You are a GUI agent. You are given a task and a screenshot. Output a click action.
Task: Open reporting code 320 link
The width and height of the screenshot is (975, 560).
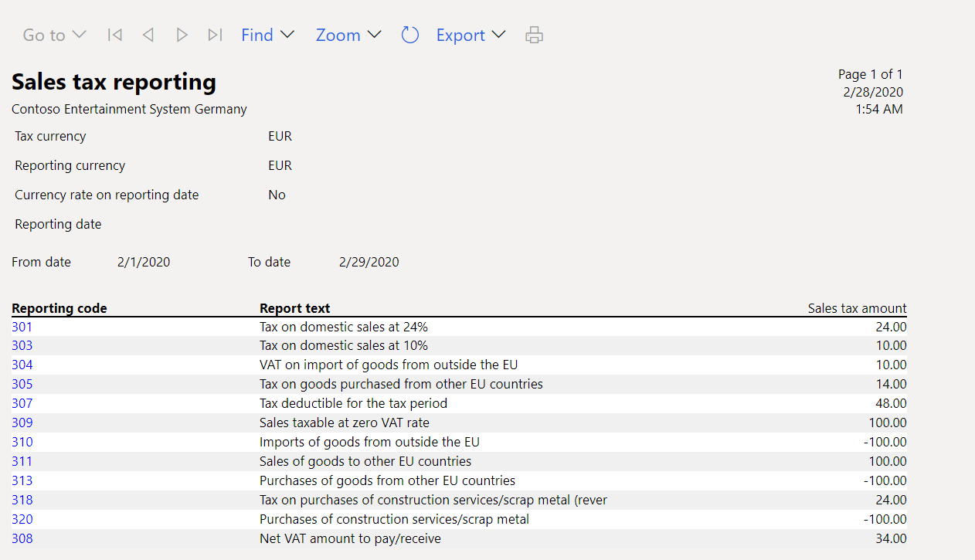point(22,520)
